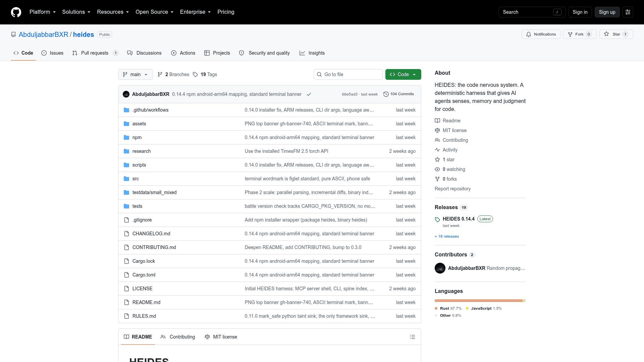Open the green Code dropdown button
The width and height of the screenshot is (644, 362).
(x=403, y=74)
